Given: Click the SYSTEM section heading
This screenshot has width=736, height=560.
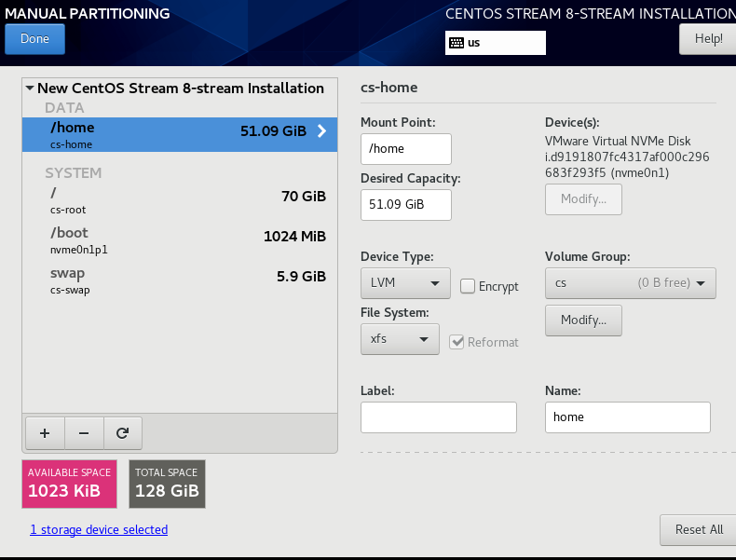Looking at the screenshot, I should (74, 173).
